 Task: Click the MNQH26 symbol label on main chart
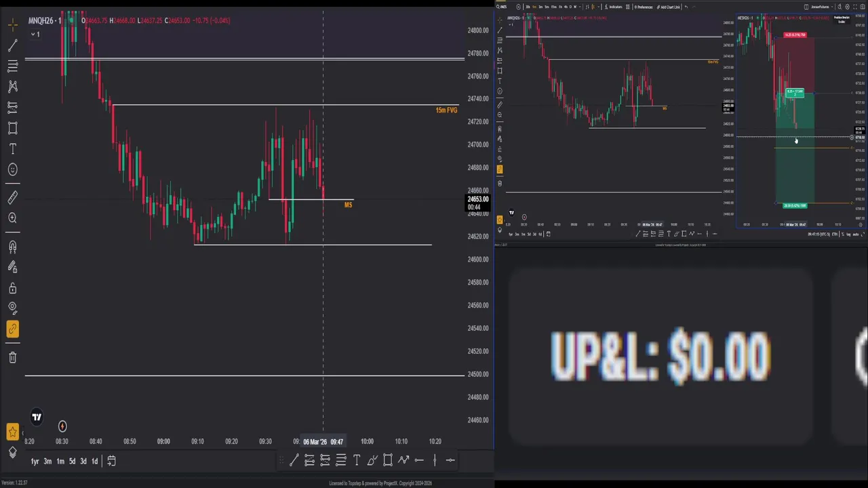pos(43,20)
